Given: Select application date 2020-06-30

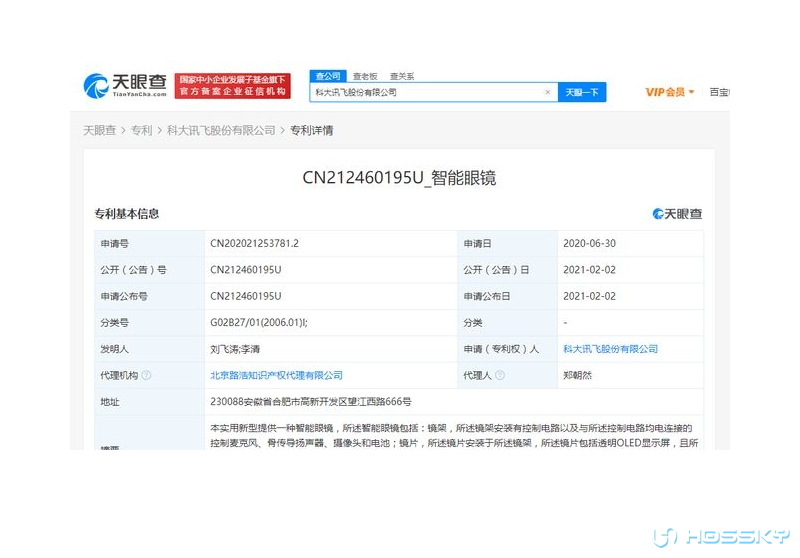Looking at the screenshot, I should click(x=589, y=243).
